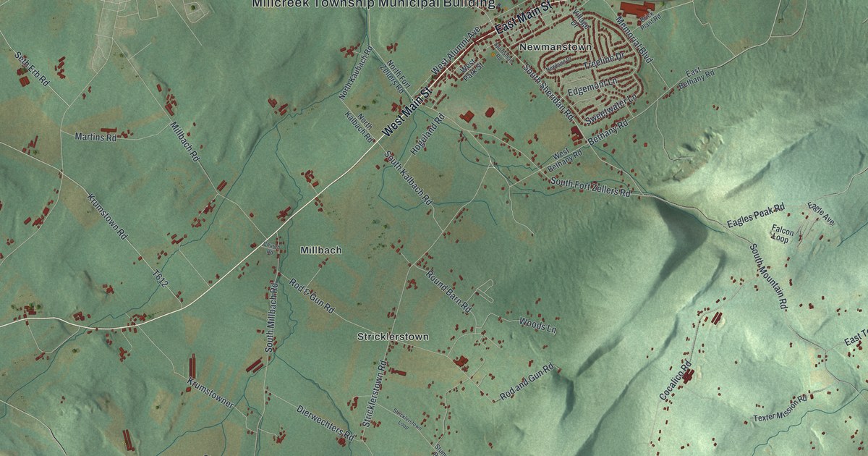Select the Falcon Loop label
868x456 pixels.
(783, 233)
